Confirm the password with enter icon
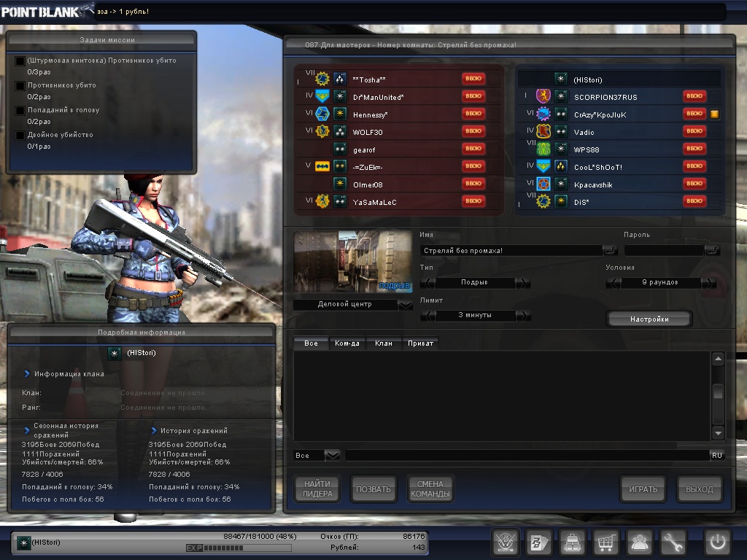Viewport: 747px width, 560px height. pyautogui.click(x=712, y=251)
